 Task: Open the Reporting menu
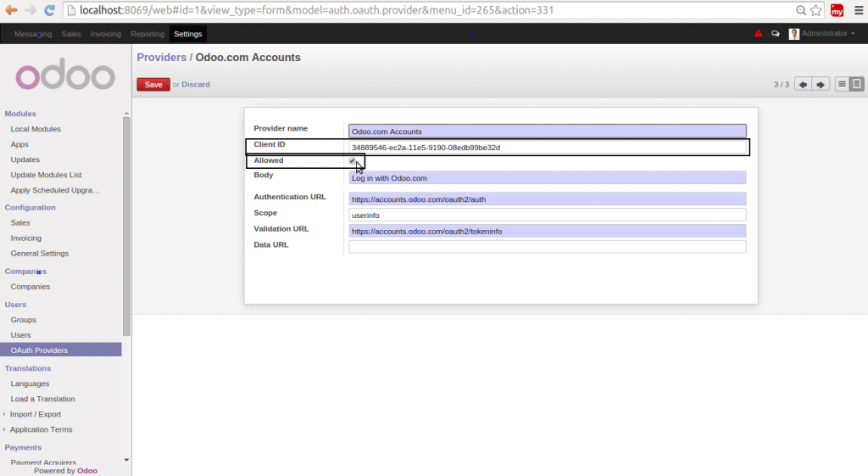147,34
